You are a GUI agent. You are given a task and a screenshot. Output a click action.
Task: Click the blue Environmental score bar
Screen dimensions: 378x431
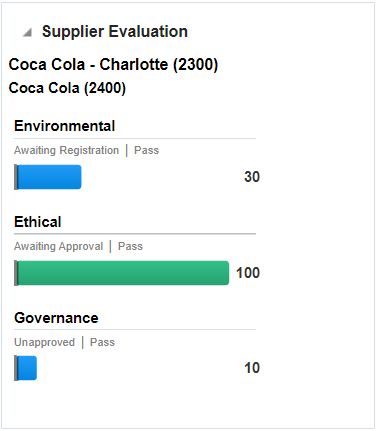49,177
